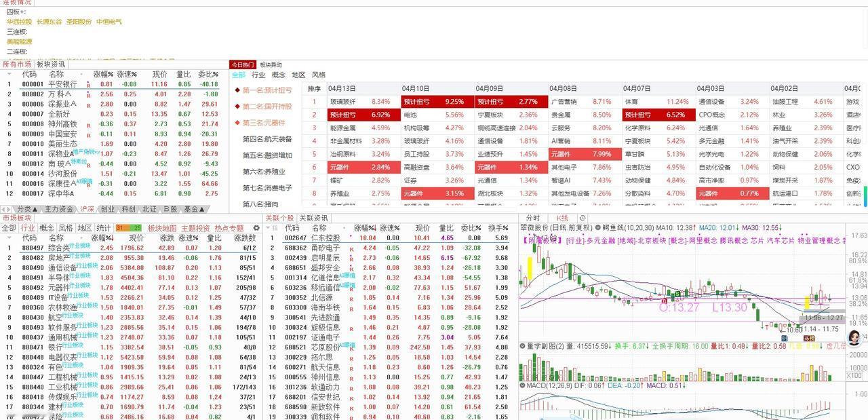Open the 主题投资 link

click(x=195, y=228)
